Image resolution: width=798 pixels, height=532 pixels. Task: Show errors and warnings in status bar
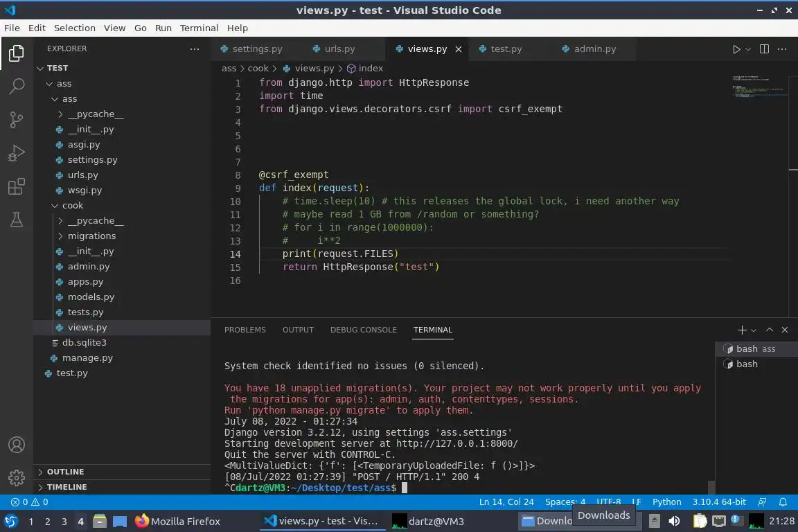point(30,502)
